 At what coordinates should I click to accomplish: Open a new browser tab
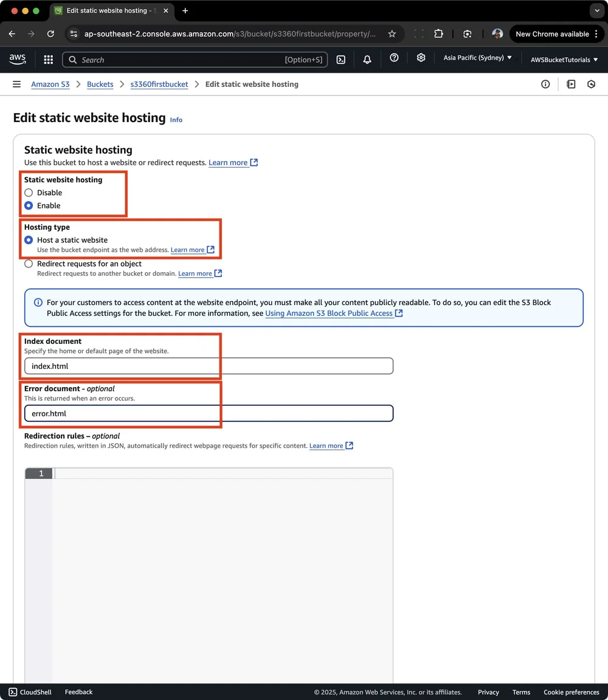[x=185, y=11]
